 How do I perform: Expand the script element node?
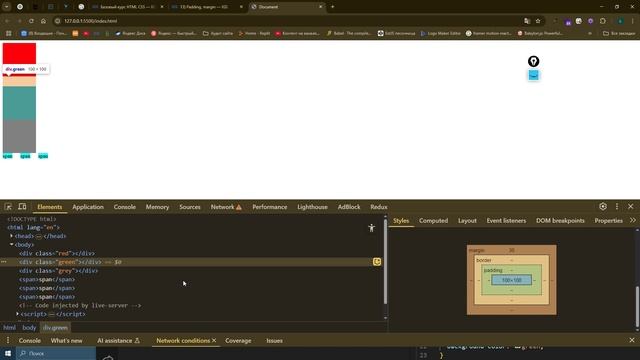coord(17,314)
